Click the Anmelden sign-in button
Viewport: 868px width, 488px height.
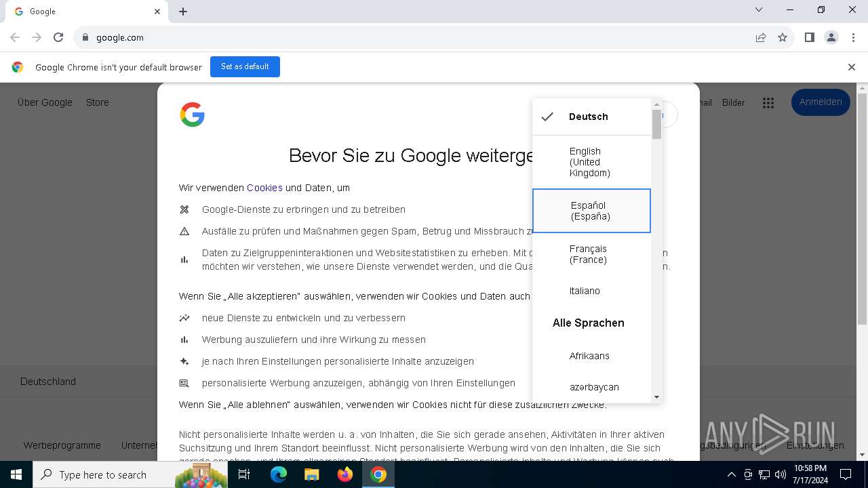(x=821, y=102)
